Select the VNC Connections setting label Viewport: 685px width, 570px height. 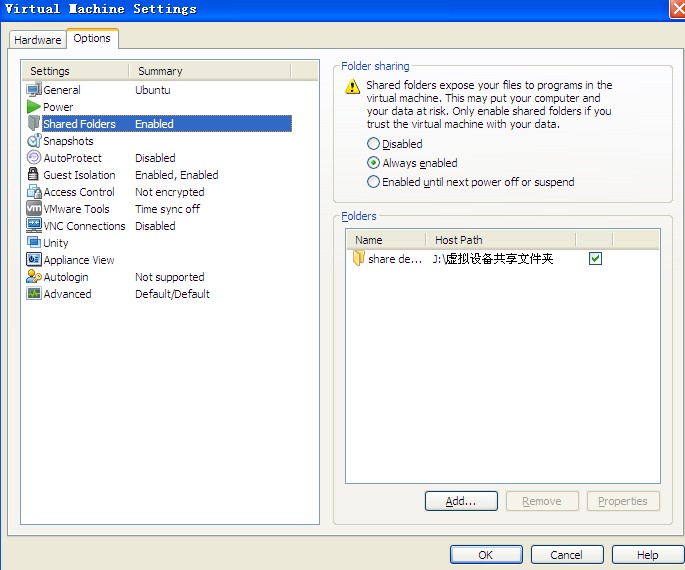pos(84,226)
